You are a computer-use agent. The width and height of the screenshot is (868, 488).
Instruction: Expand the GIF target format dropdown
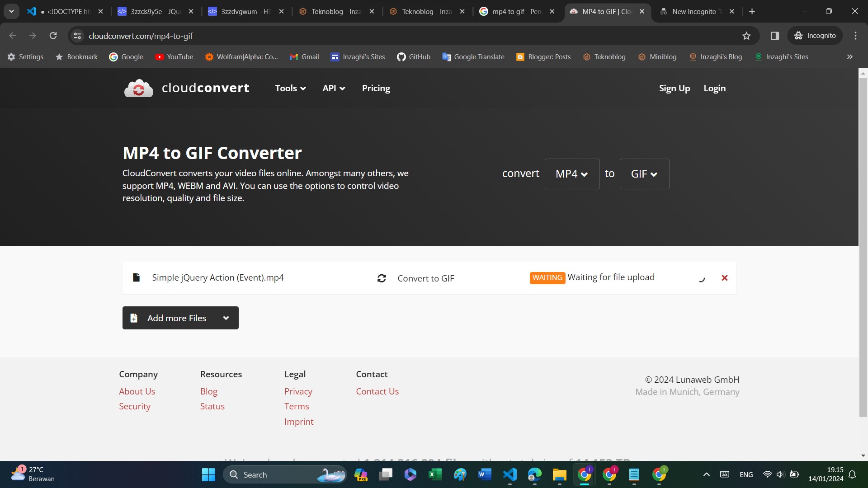[x=644, y=174]
